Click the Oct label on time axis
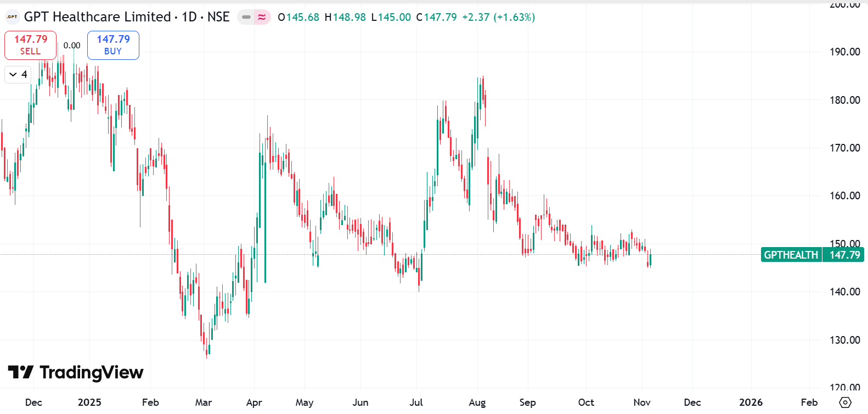 point(586,402)
